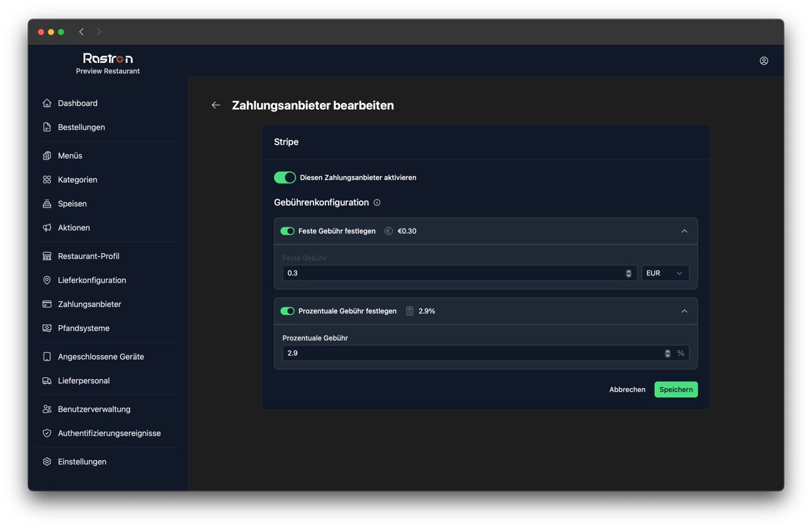Open the EUR currency dropdown
812x528 pixels.
(664, 273)
